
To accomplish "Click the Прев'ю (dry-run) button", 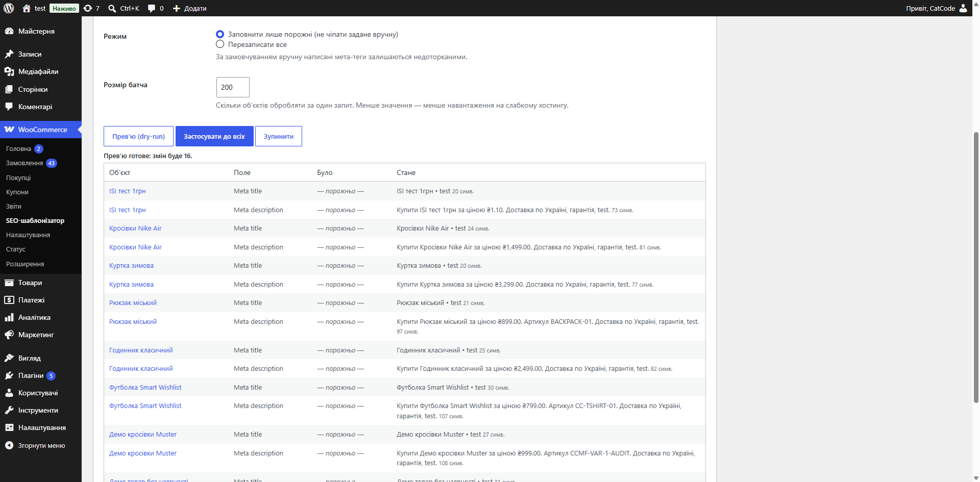I will click(138, 136).
